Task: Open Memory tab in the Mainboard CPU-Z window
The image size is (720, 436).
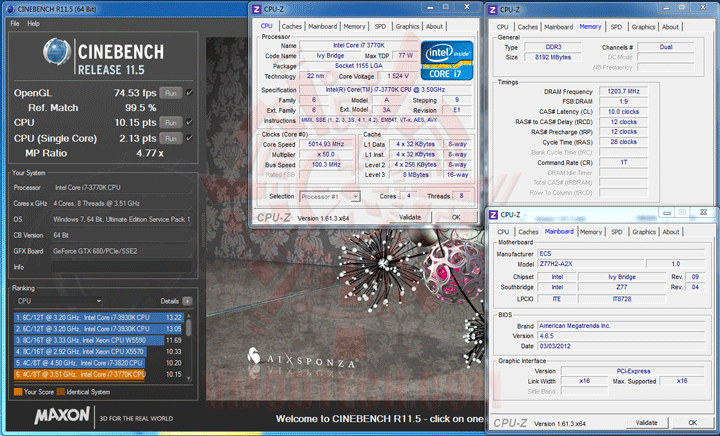Action: (x=591, y=232)
